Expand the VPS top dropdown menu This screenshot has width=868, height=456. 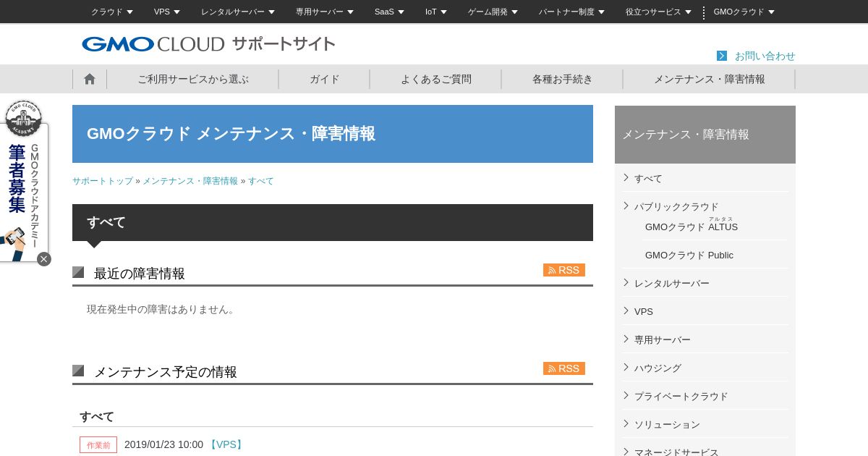click(167, 12)
